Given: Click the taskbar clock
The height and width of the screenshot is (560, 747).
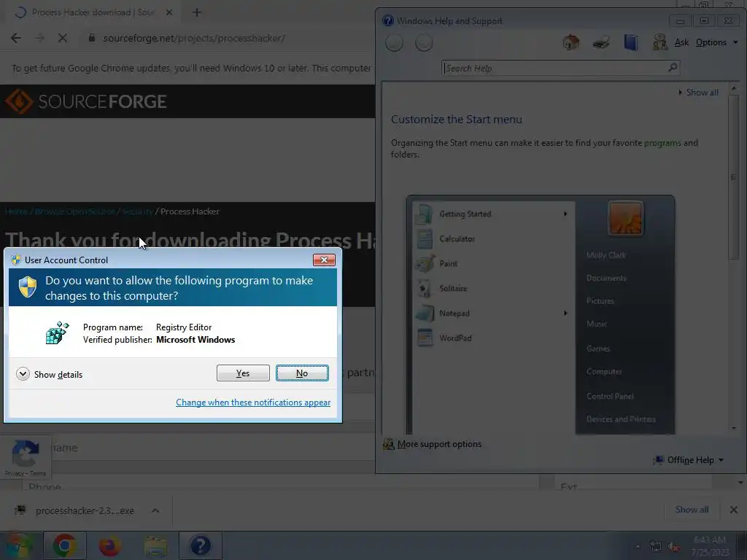Looking at the screenshot, I should coord(710,545).
